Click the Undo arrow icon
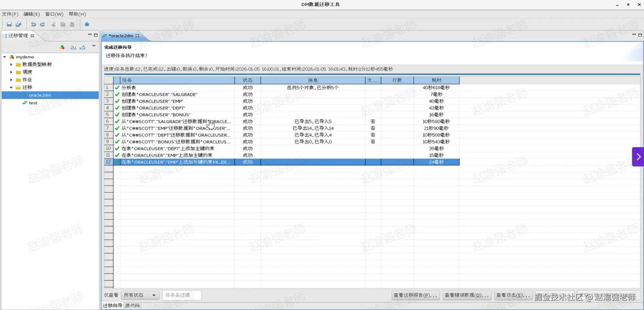This screenshot has height=310, width=644. coord(33,24)
